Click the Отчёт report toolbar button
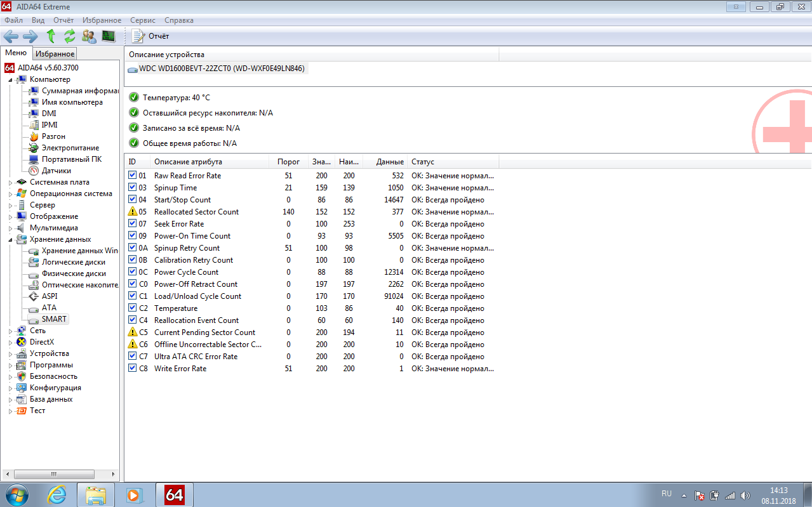The image size is (812, 507). click(150, 36)
